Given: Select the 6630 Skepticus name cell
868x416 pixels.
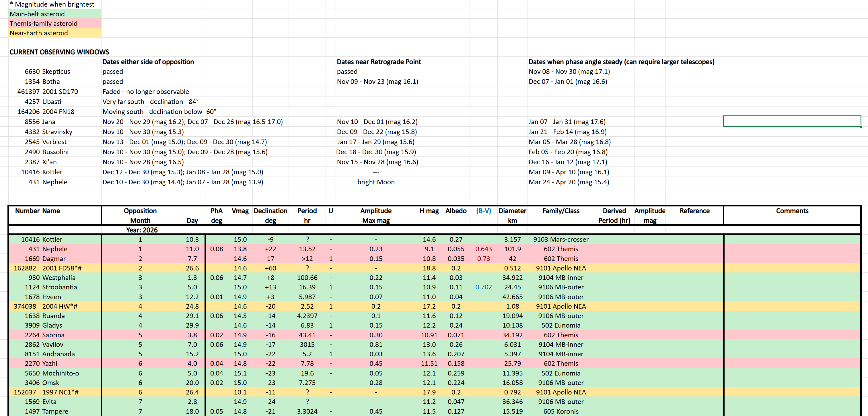Looking at the screenshot, I should tap(56, 71).
